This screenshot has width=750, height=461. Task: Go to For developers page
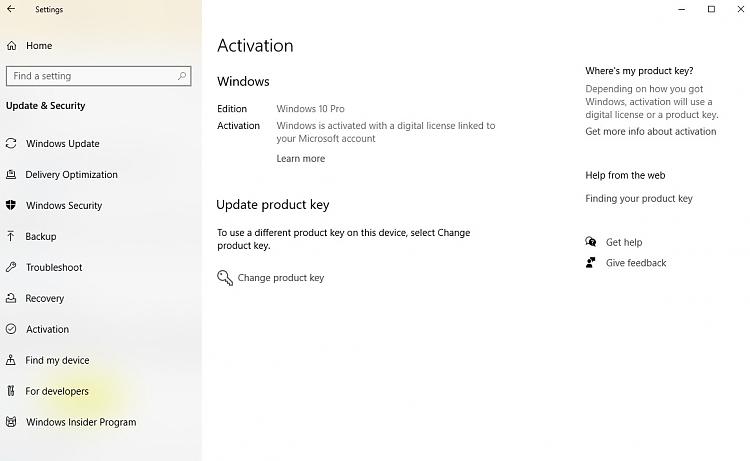coord(57,391)
